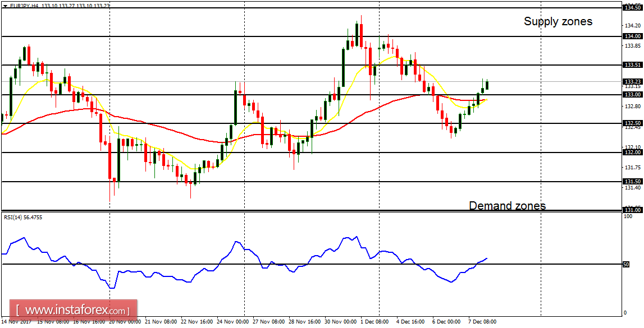This screenshot has height=328, width=644.
Task: Click the RSI scale 0 label
Action: pyautogui.click(x=625, y=313)
